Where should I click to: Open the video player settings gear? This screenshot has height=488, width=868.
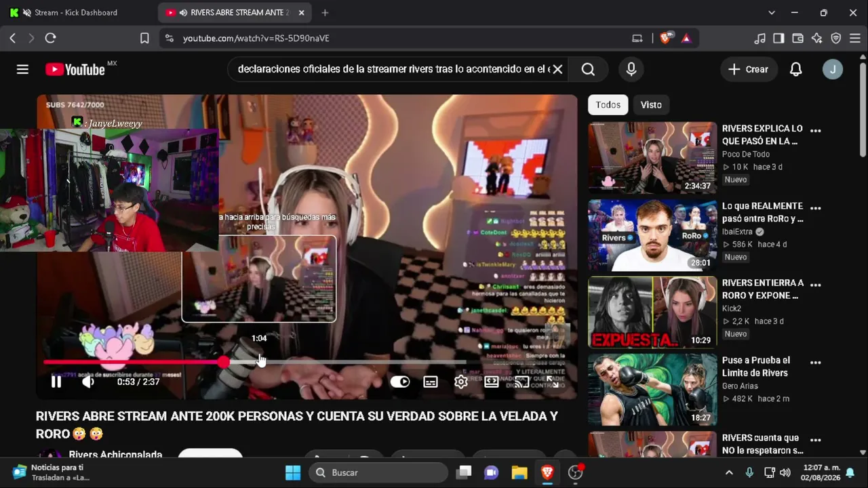[461, 382]
